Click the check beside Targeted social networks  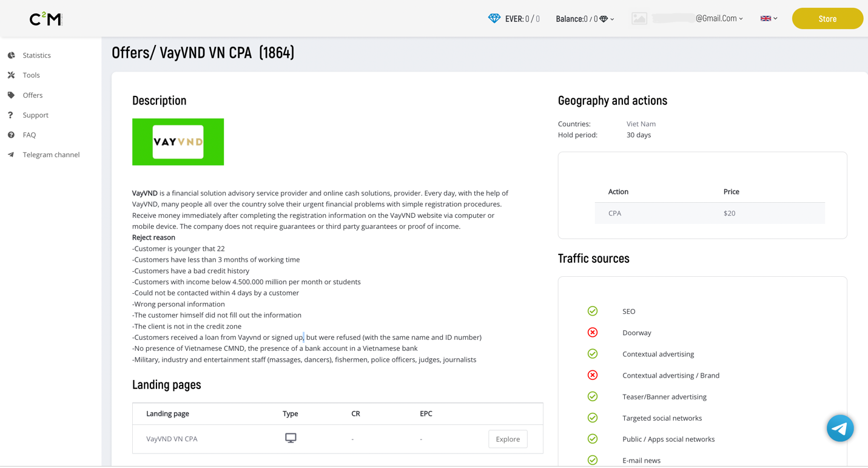tap(593, 418)
